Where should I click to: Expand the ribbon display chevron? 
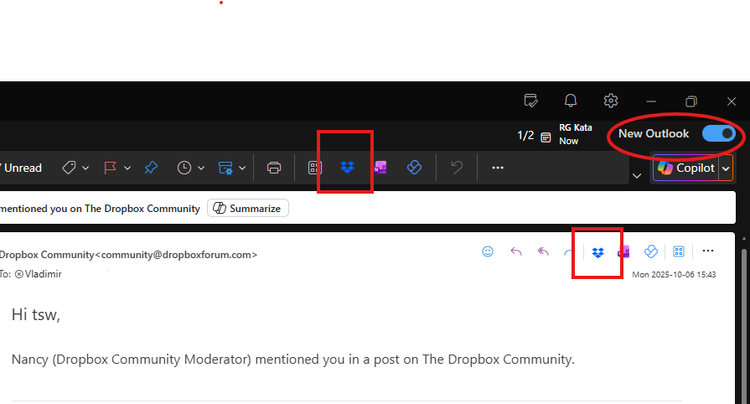[x=637, y=176]
